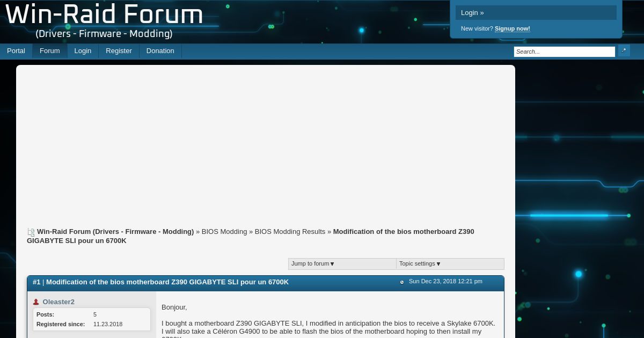The image size is (644, 338).
Task: Click the post title in blue header
Action: coord(167,282)
